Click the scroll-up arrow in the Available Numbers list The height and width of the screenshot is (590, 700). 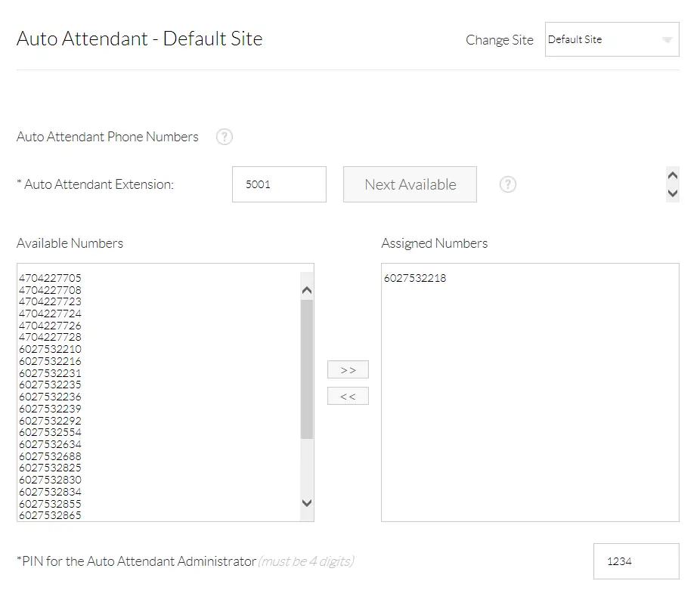[x=306, y=289]
